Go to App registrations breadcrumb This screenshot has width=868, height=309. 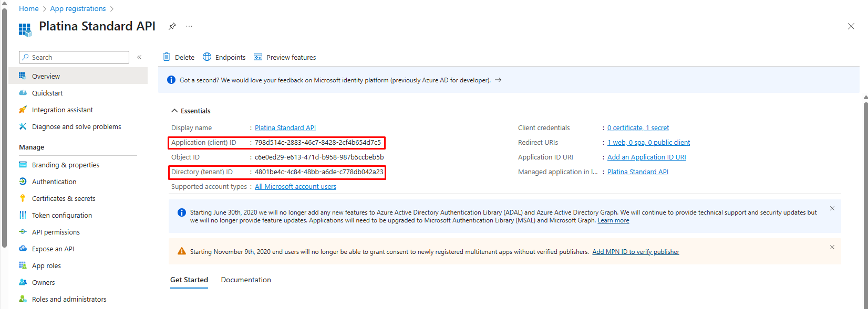click(78, 8)
